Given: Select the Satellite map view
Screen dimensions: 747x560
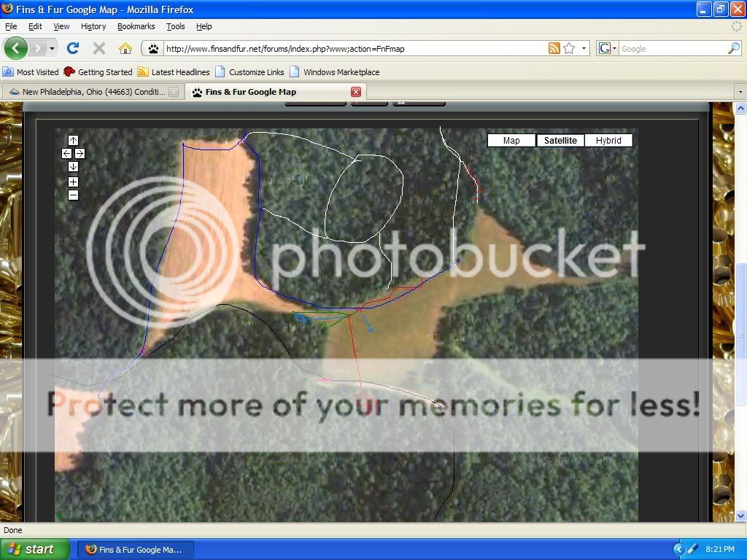Looking at the screenshot, I should [560, 141].
